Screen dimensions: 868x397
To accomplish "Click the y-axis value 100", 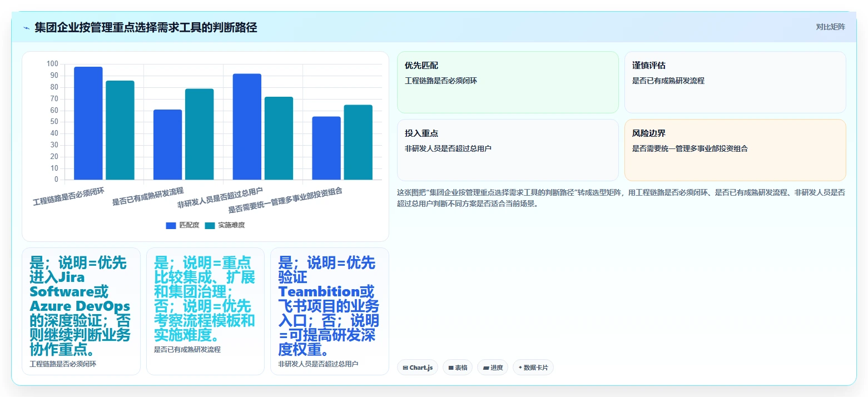I will tap(52, 64).
